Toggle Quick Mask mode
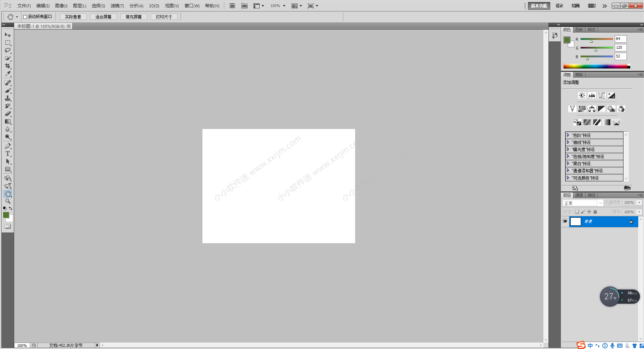 [x=7, y=226]
